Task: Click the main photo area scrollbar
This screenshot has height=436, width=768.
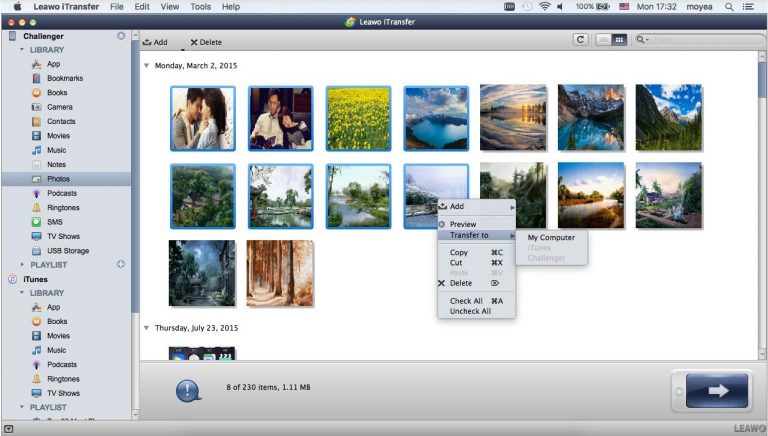Action: [762, 81]
